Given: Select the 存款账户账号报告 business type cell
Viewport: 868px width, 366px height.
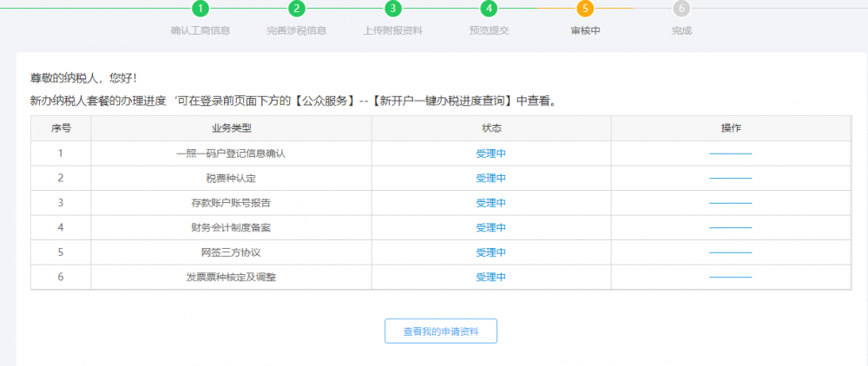Looking at the screenshot, I should coord(231,203).
